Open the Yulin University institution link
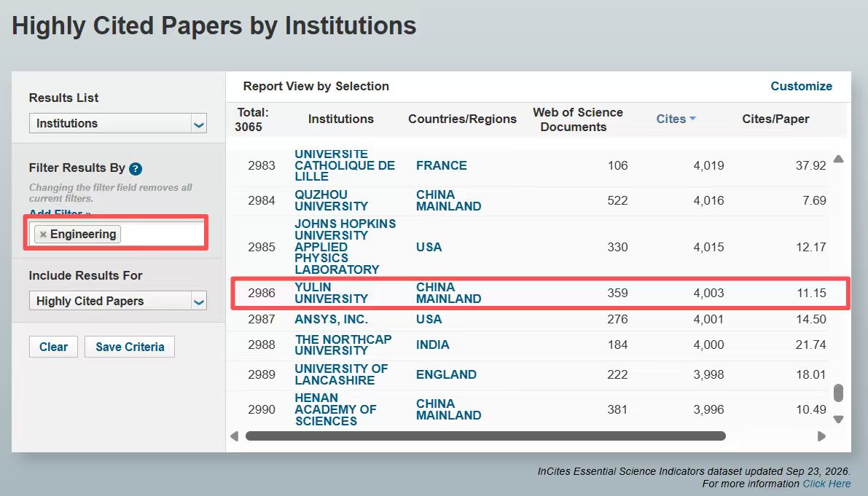 (x=331, y=293)
